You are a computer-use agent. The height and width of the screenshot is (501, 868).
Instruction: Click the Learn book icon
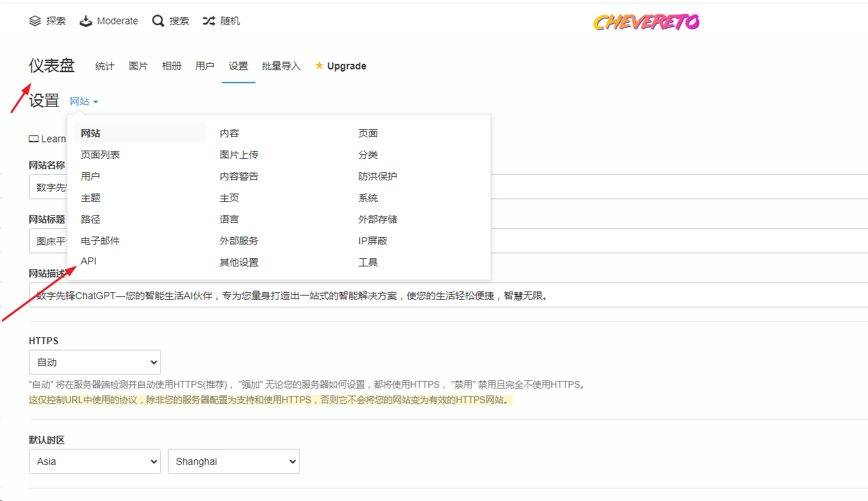tap(33, 139)
